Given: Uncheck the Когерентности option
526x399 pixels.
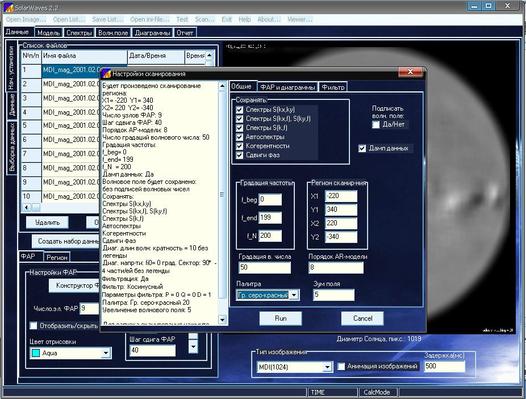Looking at the screenshot, I should (x=239, y=146).
